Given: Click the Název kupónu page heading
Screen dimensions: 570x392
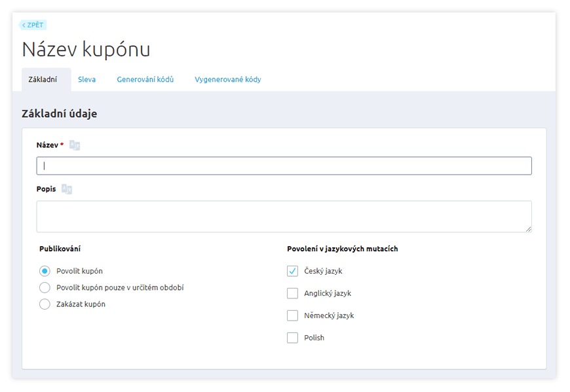Looking at the screenshot, I should click(x=86, y=50).
